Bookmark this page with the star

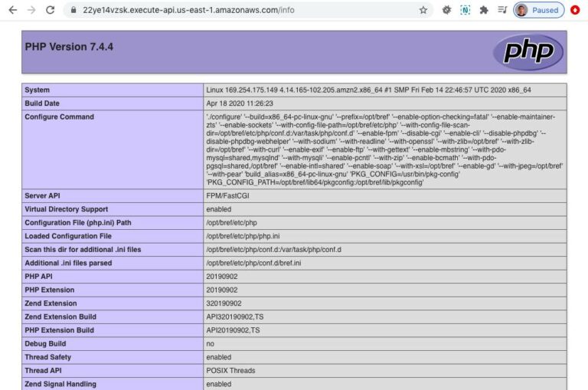click(423, 10)
